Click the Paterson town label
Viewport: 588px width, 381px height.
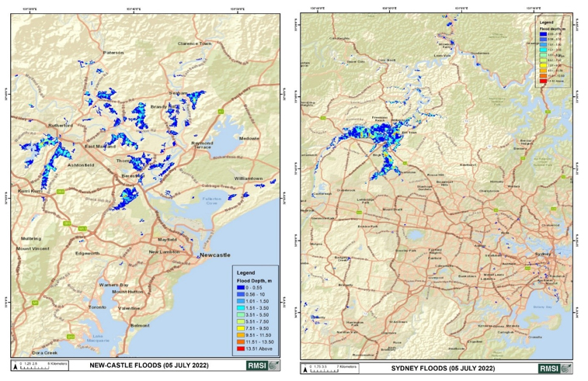coord(114,53)
